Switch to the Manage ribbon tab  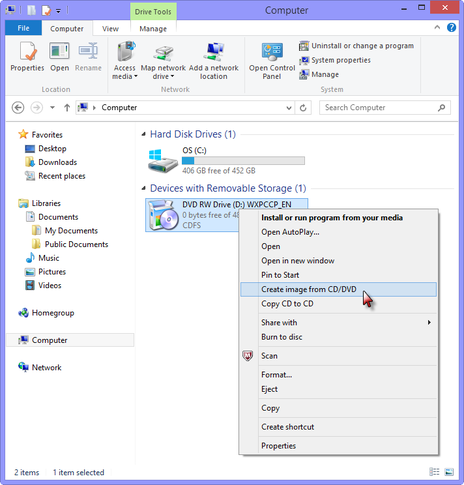point(153,29)
